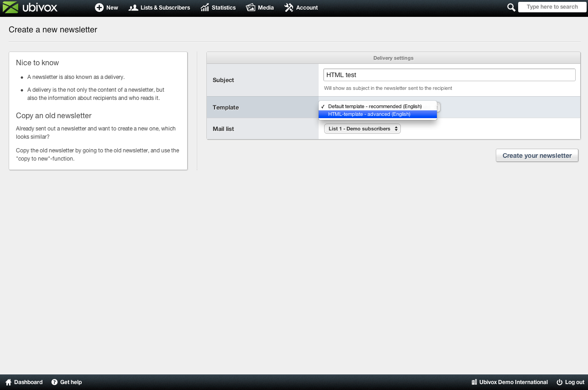Choose HTML-template - advanced (English) option
The image size is (588, 390).
(x=378, y=114)
